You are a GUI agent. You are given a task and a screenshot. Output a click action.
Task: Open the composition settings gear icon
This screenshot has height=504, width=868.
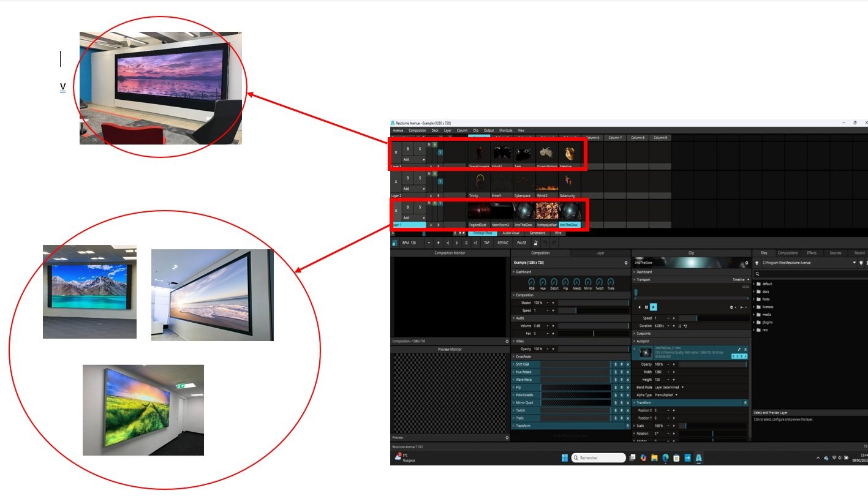coord(625,262)
